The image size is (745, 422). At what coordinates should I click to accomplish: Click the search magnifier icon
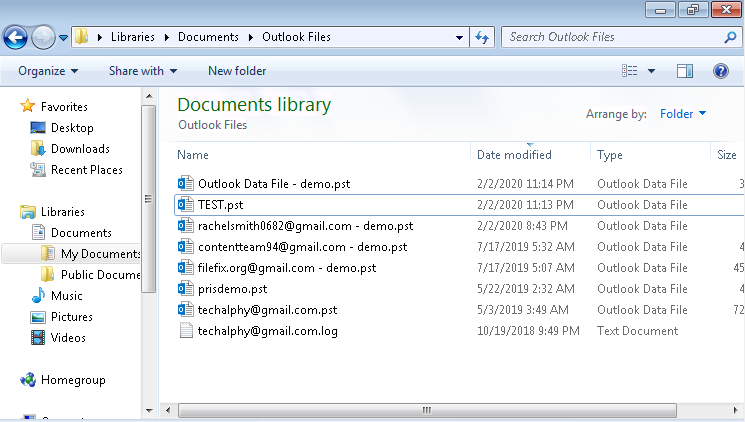click(730, 37)
